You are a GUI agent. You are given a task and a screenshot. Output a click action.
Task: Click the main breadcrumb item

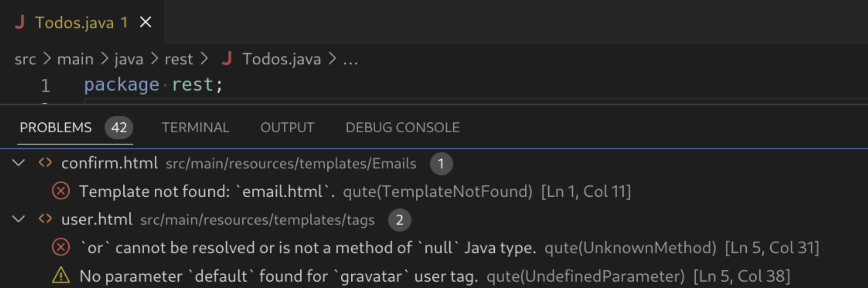pos(76,58)
